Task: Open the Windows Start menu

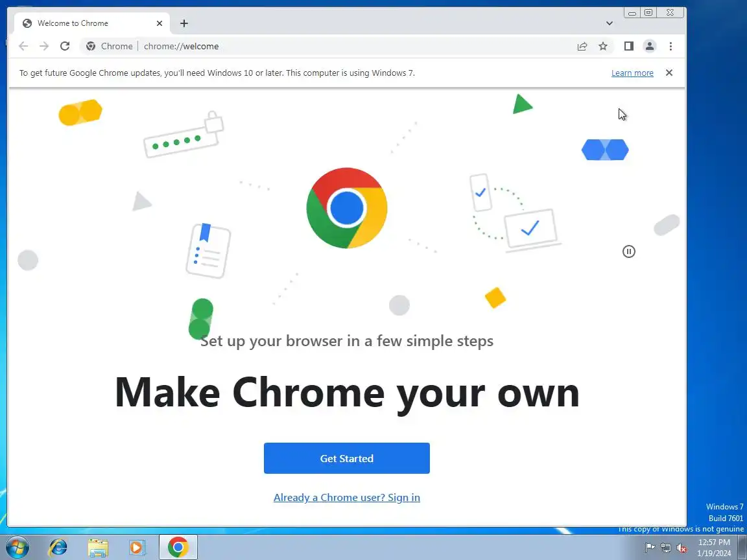Action: click(x=18, y=547)
